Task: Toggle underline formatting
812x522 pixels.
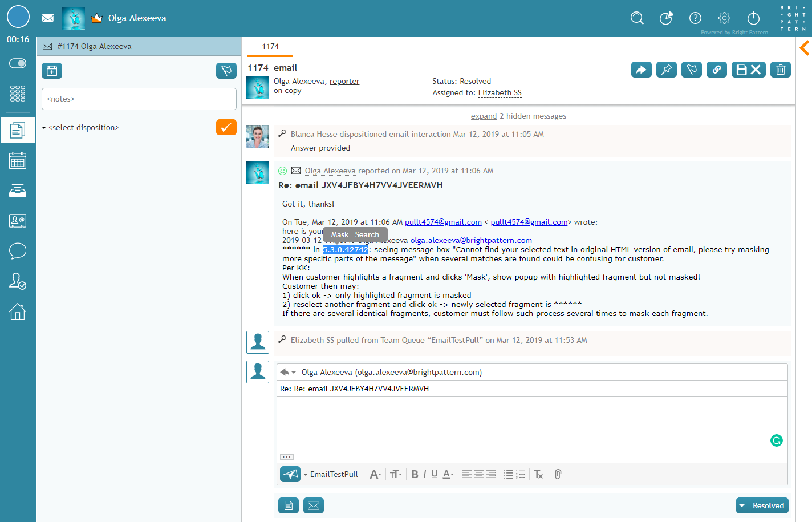Action: click(435, 474)
